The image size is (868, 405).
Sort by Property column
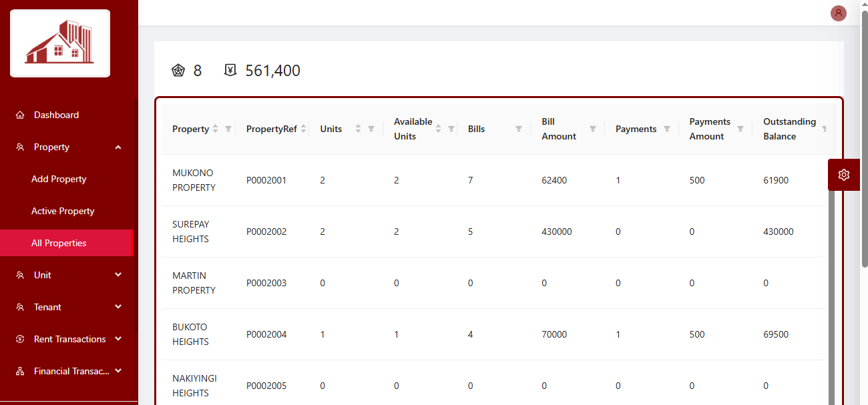pyautogui.click(x=215, y=129)
